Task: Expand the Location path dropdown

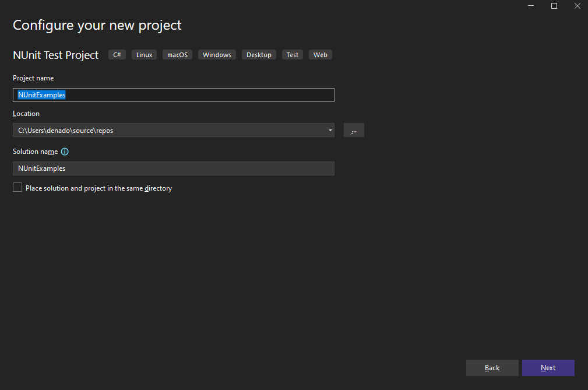Action: click(x=330, y=130)
